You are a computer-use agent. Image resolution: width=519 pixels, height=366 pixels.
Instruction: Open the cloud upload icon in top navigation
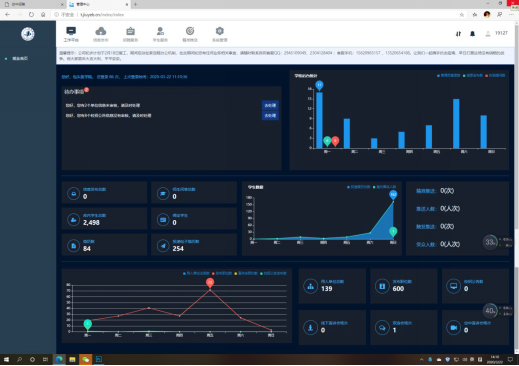point(101,34)
